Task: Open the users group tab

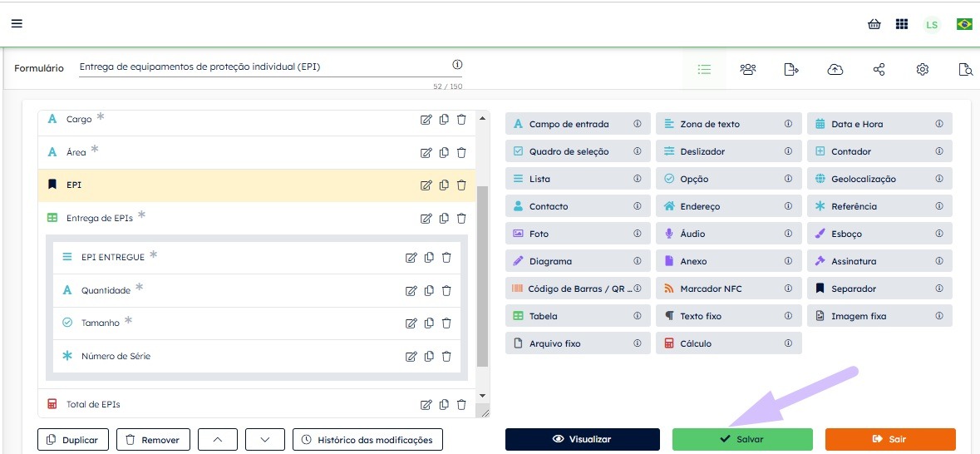Action: click(x=747, y=69)
